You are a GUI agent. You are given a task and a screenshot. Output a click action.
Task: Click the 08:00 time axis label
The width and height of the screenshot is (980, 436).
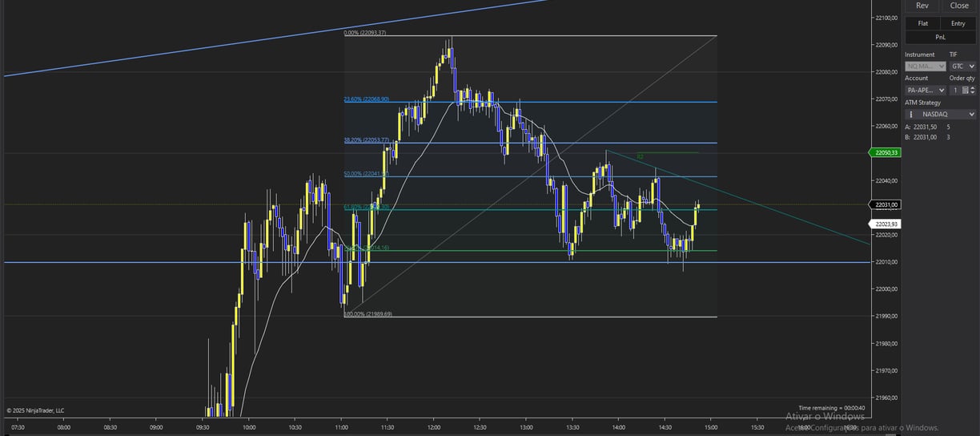pos(64,427)
